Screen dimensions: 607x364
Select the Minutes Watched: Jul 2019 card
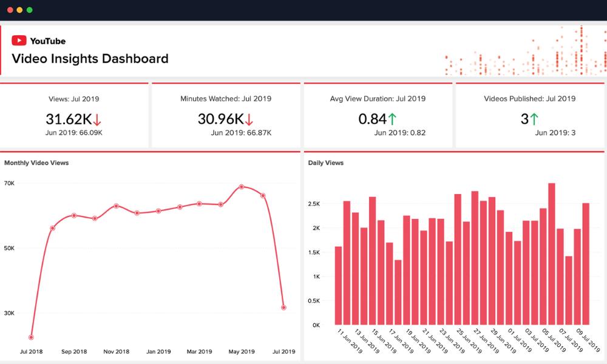[225, 115]
